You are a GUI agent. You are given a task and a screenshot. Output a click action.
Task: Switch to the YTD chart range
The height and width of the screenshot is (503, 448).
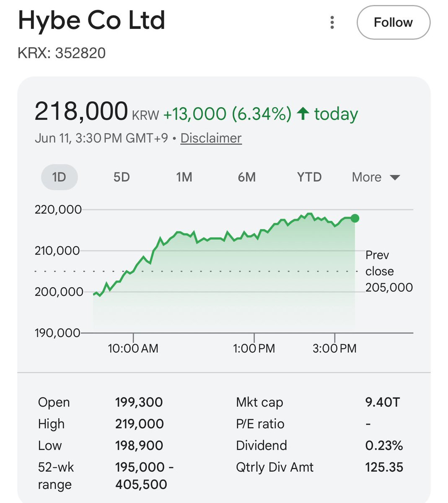coord(309,177)
